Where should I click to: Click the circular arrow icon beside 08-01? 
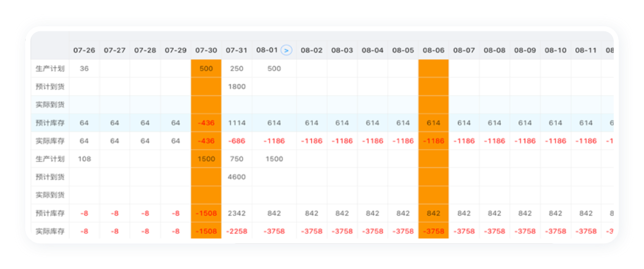tap(287, 50)
